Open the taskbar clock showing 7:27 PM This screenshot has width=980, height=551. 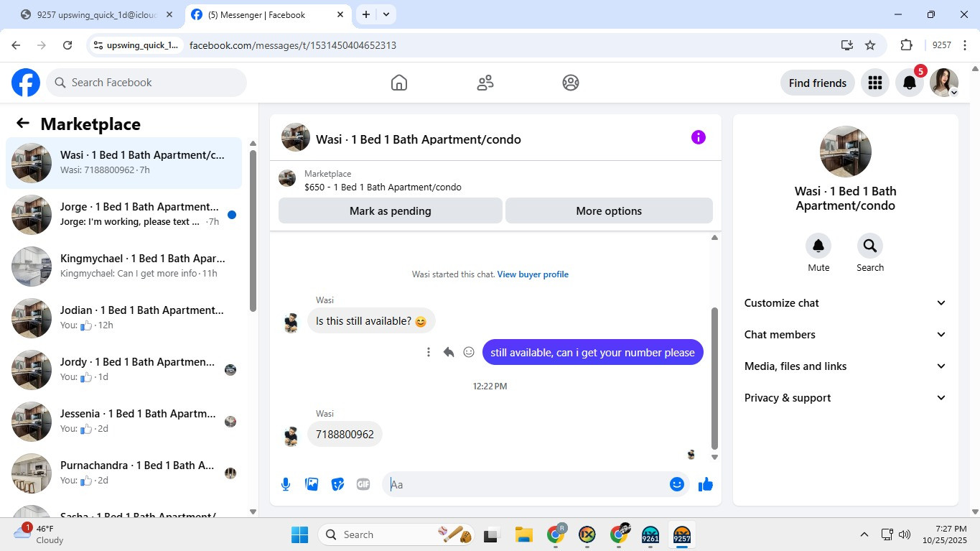pyautogui.click(x=945, y=534)
